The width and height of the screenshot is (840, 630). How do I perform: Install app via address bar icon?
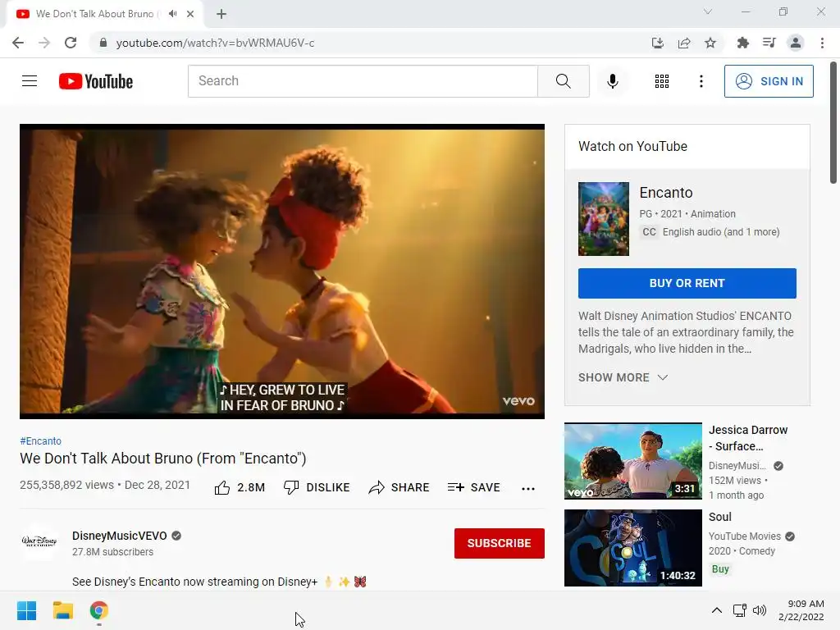click(x=658, y=43)
